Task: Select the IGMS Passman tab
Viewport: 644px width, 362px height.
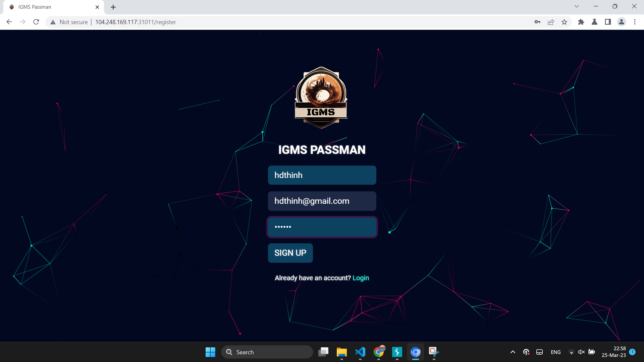Action: pos(50,7)
